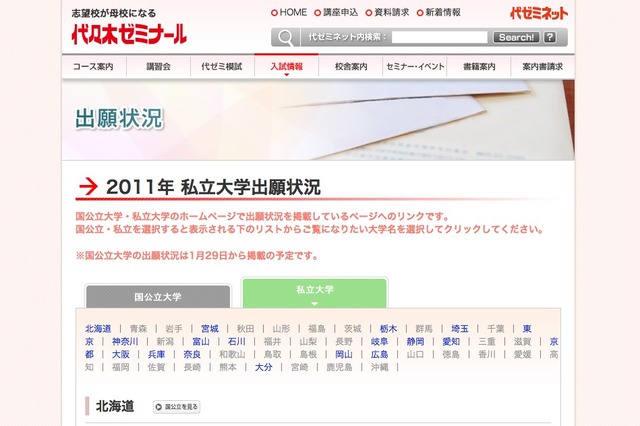Click the greyed 新潟 prefecture text
The width and height of the screenshot is (640, 426).
(165, 342)
